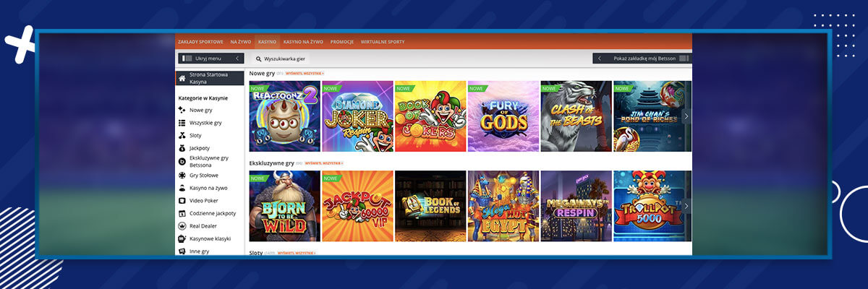Select the Kasyno tab

click(x=268, y=42)
